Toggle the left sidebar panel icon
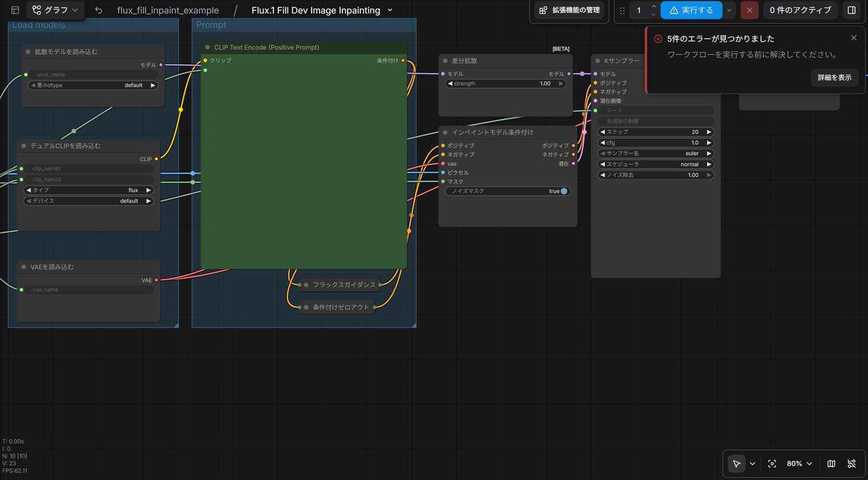The height and width of the screenshot is (480, 868). pos(15,10)
